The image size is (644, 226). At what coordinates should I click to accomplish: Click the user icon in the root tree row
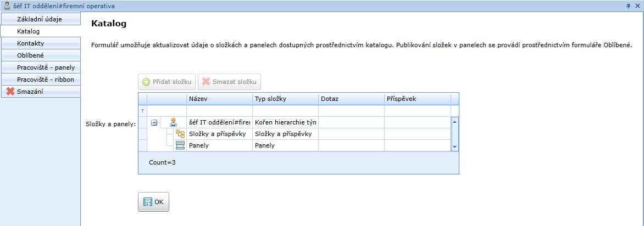click(173, 122)
